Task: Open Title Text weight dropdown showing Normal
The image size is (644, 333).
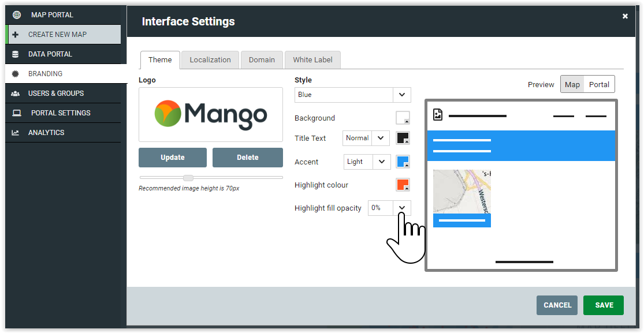Action: pos(366,139)
